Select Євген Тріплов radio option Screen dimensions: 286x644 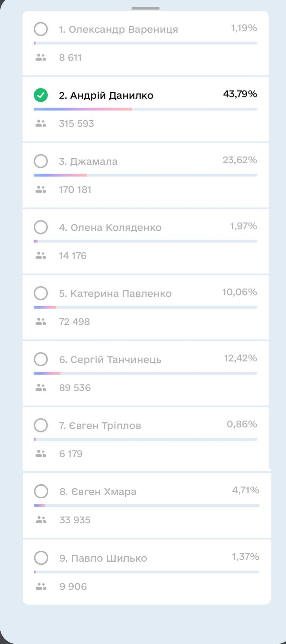pos(41,425)
